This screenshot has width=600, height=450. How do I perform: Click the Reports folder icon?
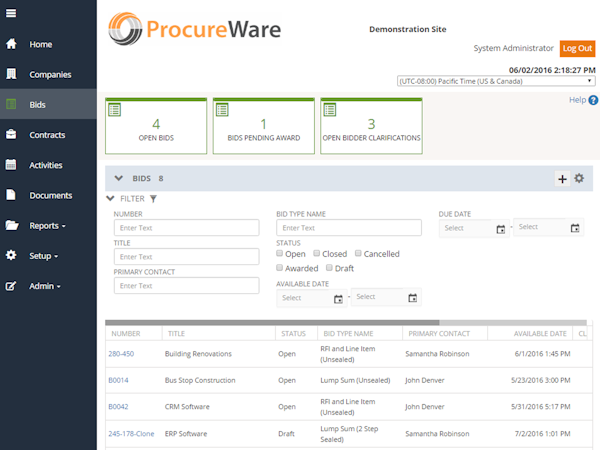click(12, 225)
